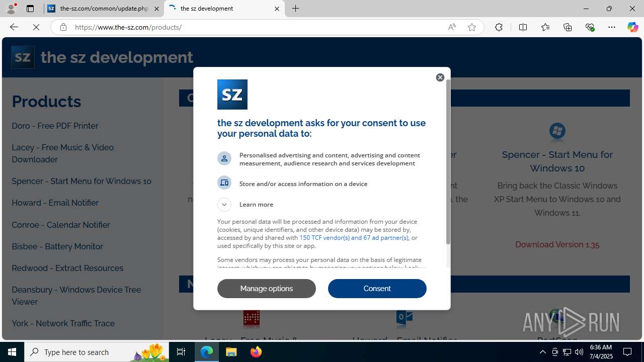
Task: Click the address bar URL
Action: [x=128, y=27]
